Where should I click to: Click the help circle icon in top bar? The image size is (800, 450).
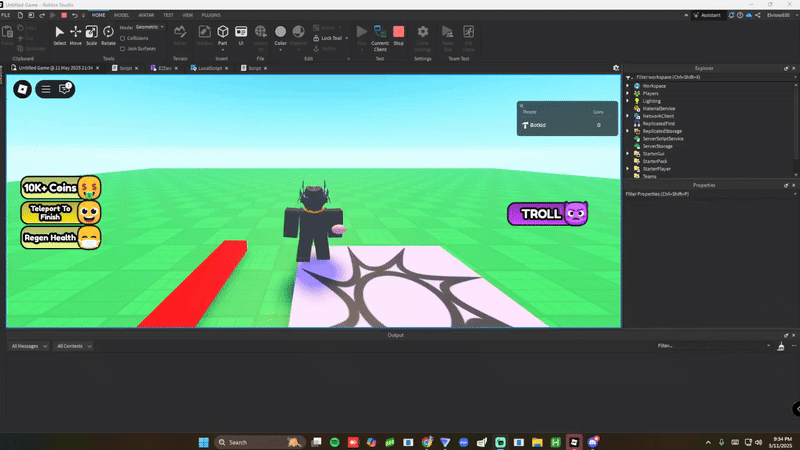pyautogui.click(x=740, y=15)
